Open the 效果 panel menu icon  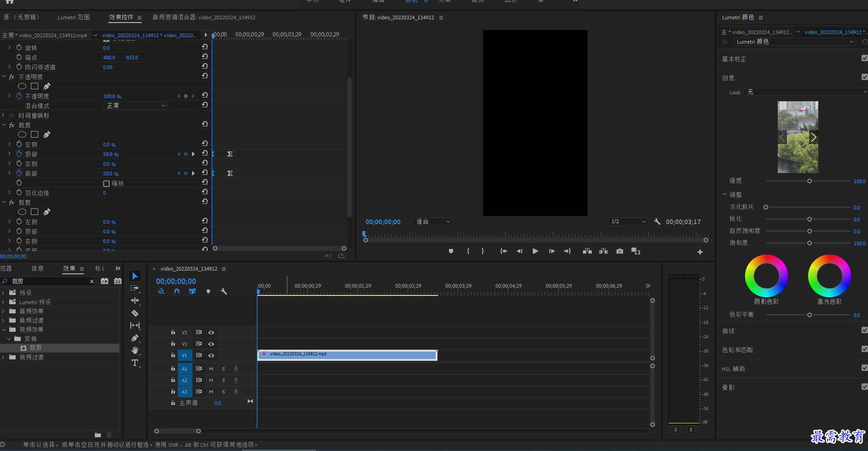(82, 269)
